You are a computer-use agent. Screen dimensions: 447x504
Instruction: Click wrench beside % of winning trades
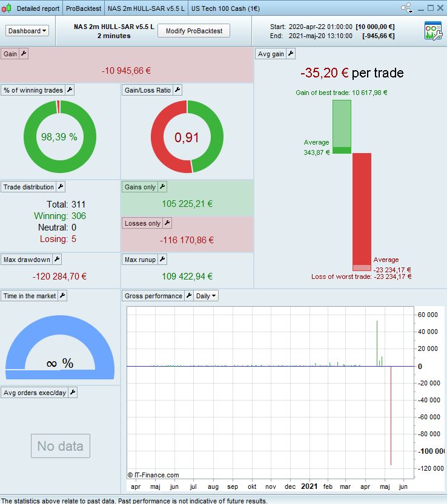(70, 90)
